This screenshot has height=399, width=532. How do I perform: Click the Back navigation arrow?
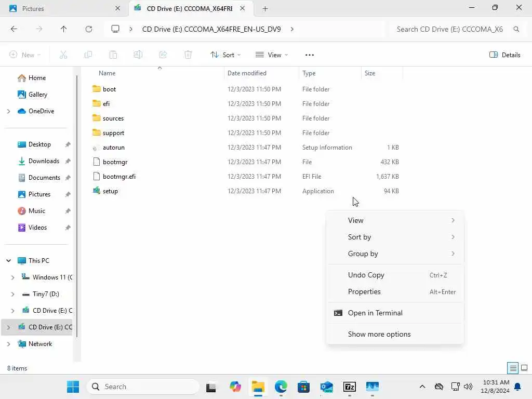[x=14, y=29]
